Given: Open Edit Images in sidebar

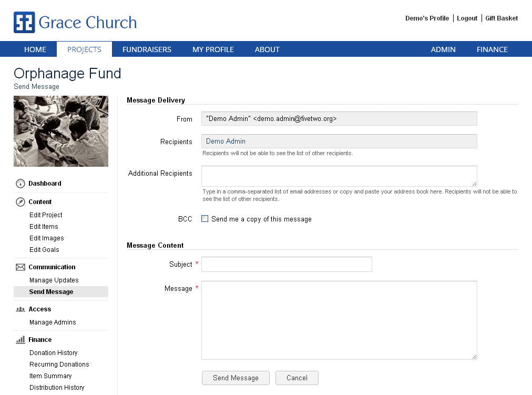Looking at the screenshot, I should tap(46, 238).
